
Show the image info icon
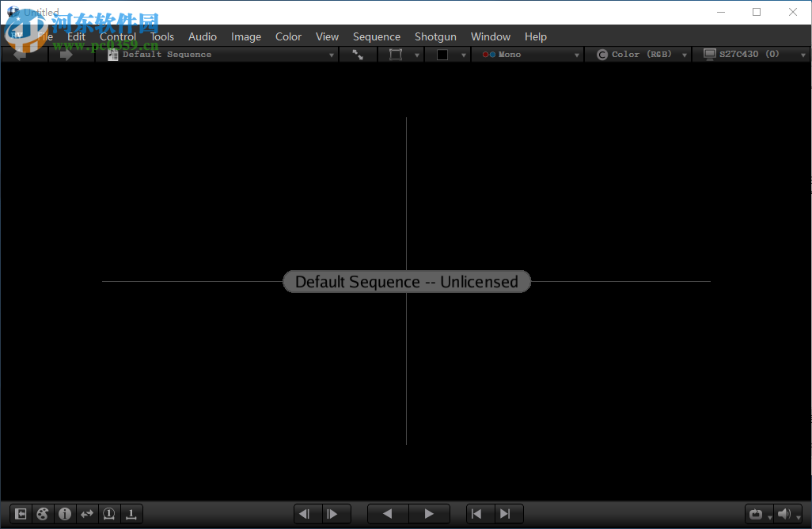pyautogui.click(x=65, y=514)
